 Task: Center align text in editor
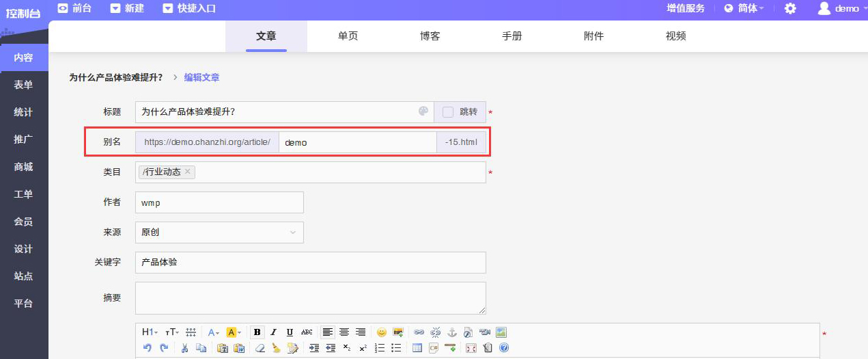point(344,332)
